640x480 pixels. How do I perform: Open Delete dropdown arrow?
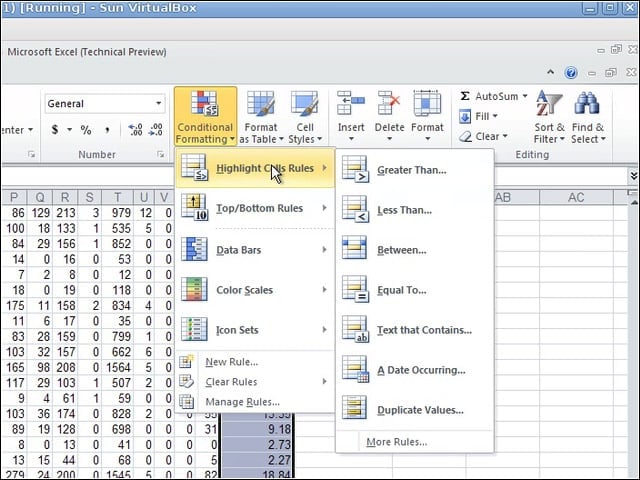click(389, 139)
